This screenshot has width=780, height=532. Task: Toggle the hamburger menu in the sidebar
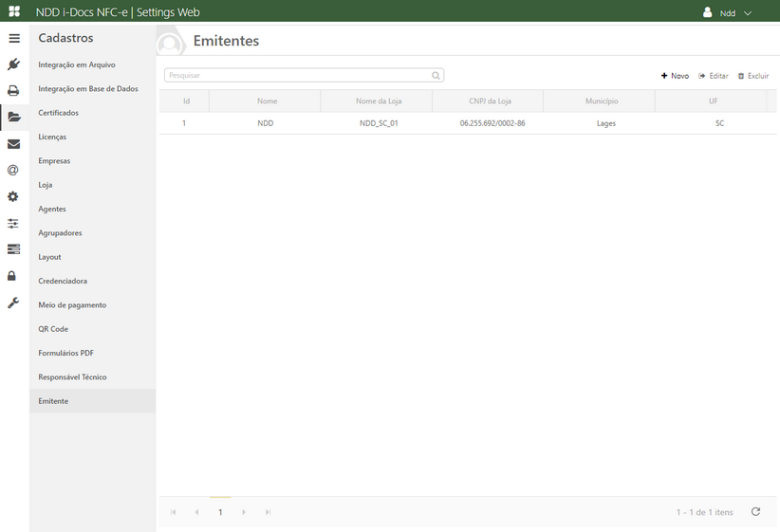tap(14, 39)
